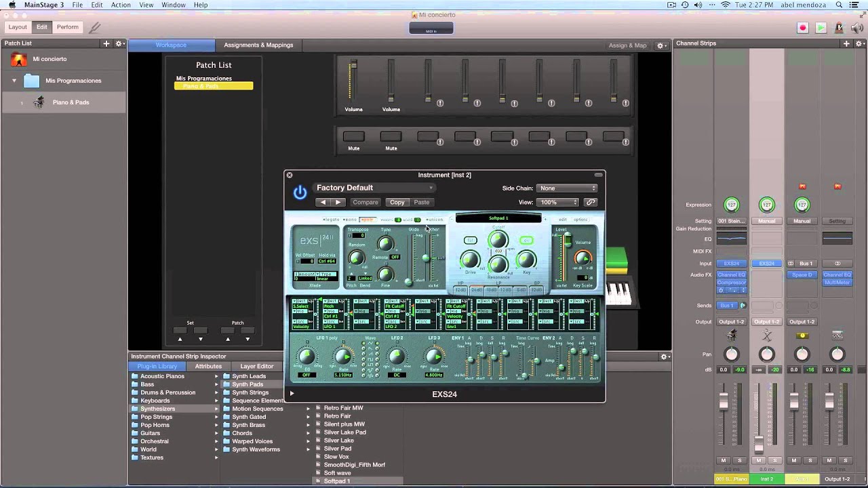The width and height of the screenshot is (868, 488).
Task: Open the Patch List gear menu
Action: click(119, 43)
